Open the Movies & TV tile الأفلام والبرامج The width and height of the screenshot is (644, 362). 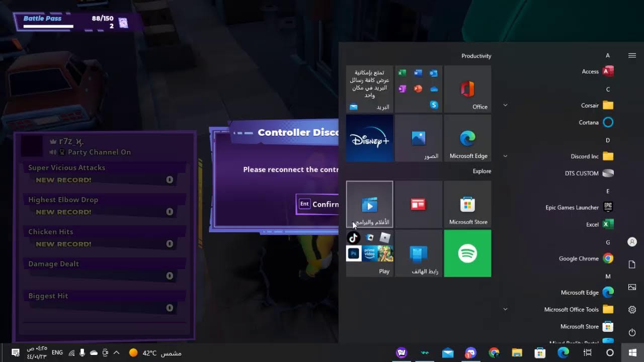370,204
